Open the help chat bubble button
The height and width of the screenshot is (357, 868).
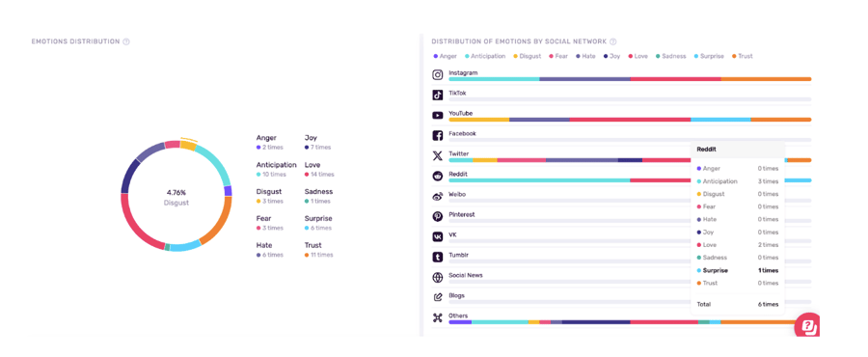(x=807, y=325)
